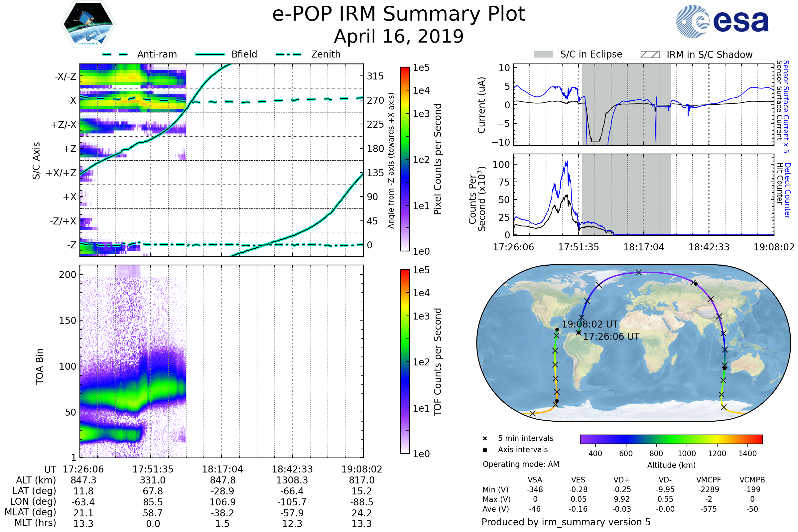This screenshot has height=532, width=798.
Task: Click the 17:26:06 UT label on map
Action: tap(611, 336)
